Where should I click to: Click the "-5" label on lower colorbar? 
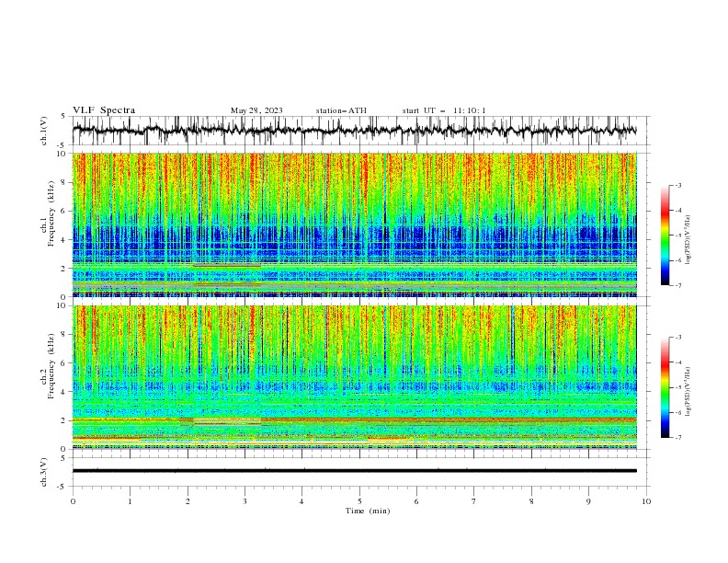point(677,387)
